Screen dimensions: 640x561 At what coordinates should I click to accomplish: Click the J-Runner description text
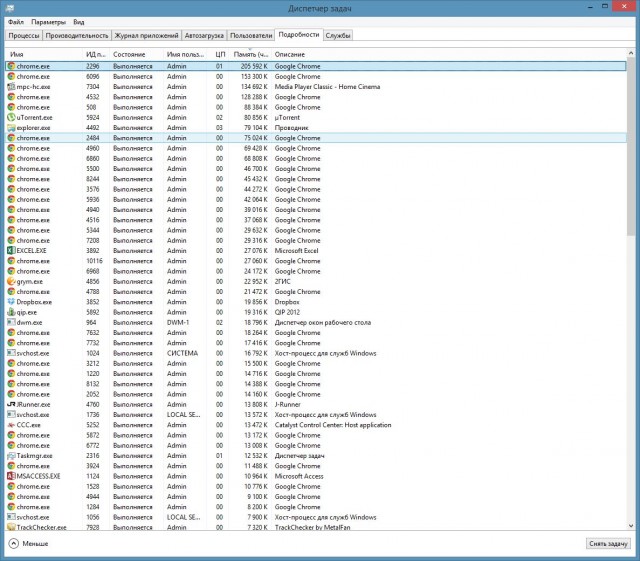pos(287,404)
